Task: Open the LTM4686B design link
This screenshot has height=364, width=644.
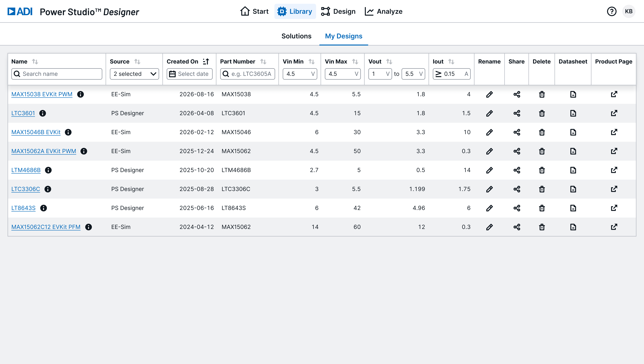Action: click(26, 170)
